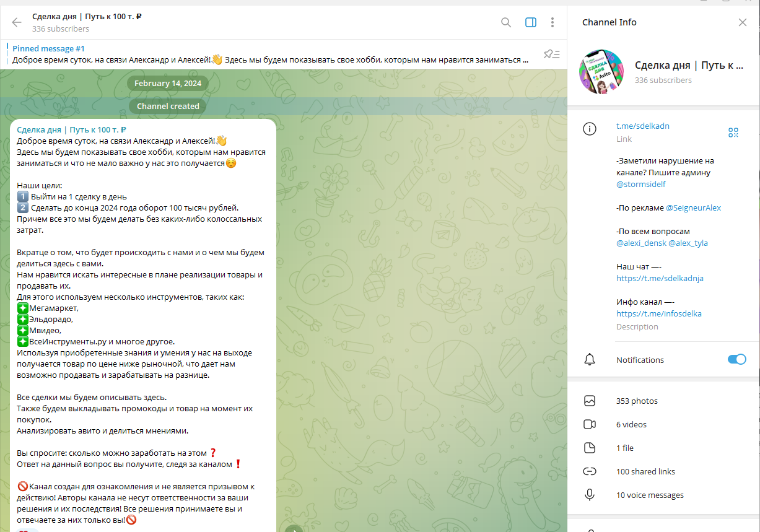
Task: Open the @SeigneurAlex advertising contact
Action: tap(693, 208)
